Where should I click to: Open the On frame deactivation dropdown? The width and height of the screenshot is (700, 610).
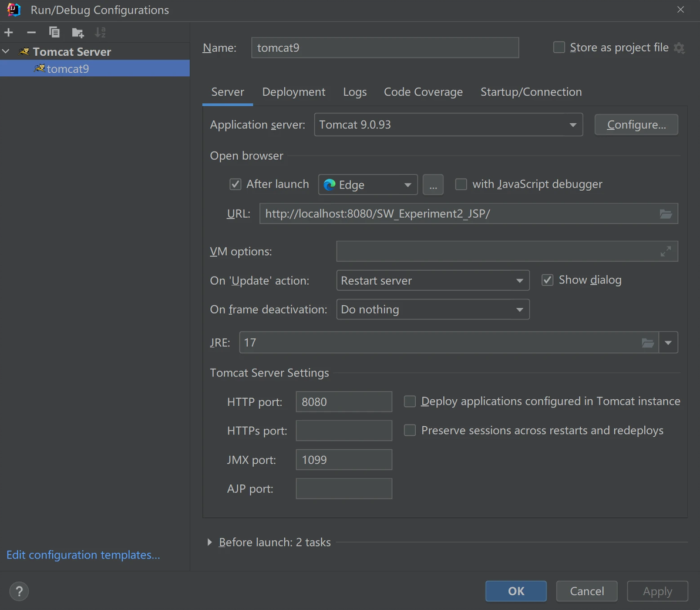[433, 309]
